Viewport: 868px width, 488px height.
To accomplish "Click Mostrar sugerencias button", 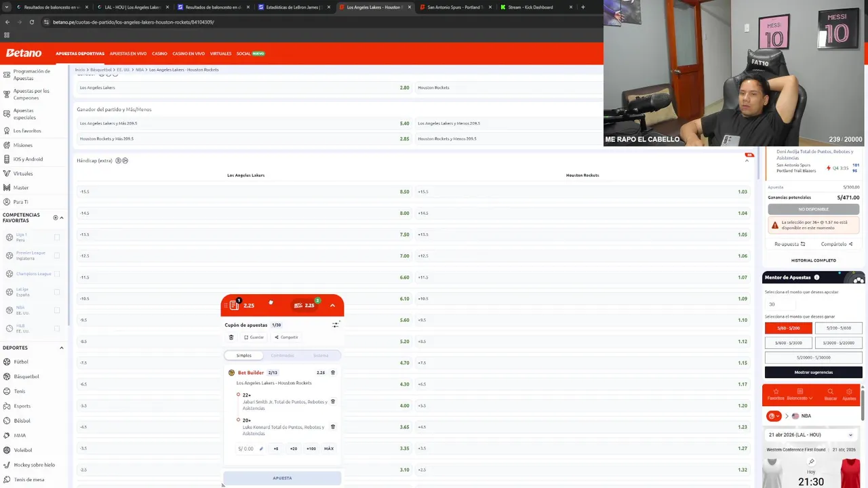I will tap(814, 372).
